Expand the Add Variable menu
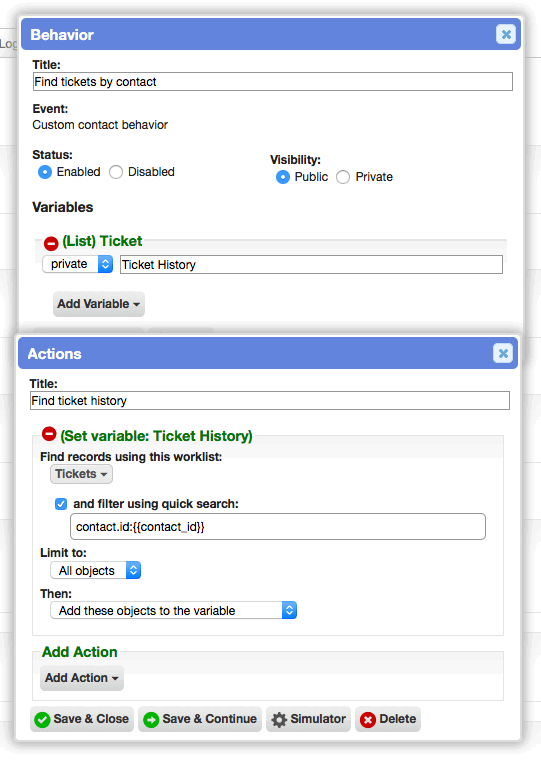 click(x=99, y=304)
